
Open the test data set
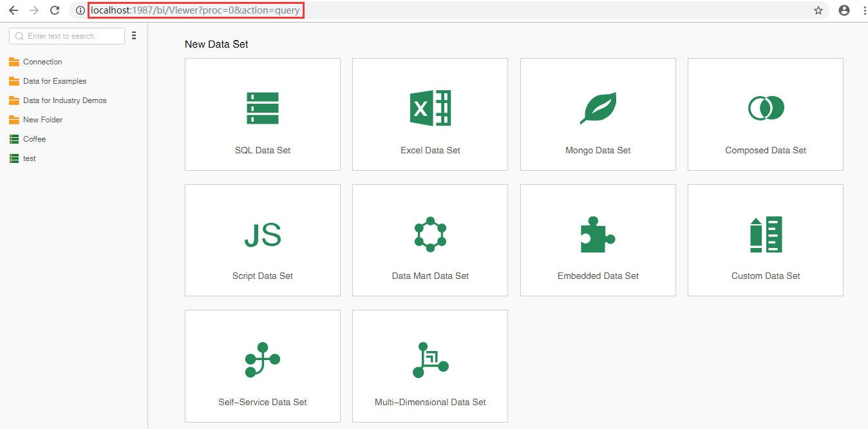[x=29, y=158]
